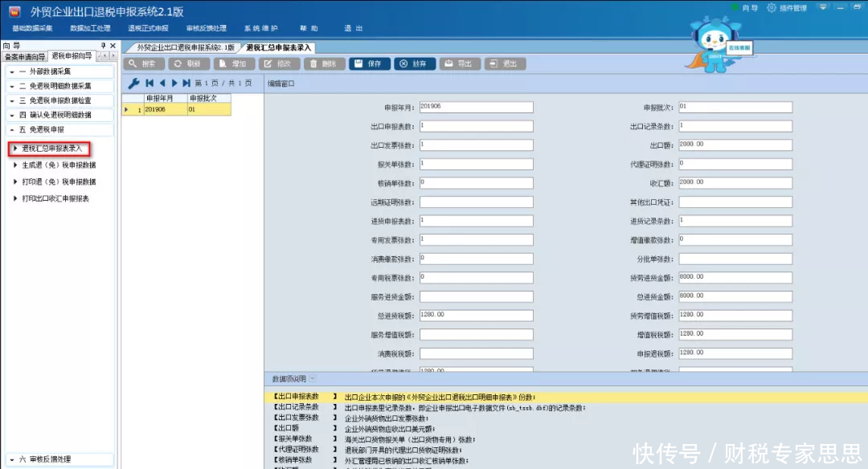The image size is (868, 469).
Task: Jump to the last page with navigation arrow
Action: pyautogui.click(x=186, y=83)
